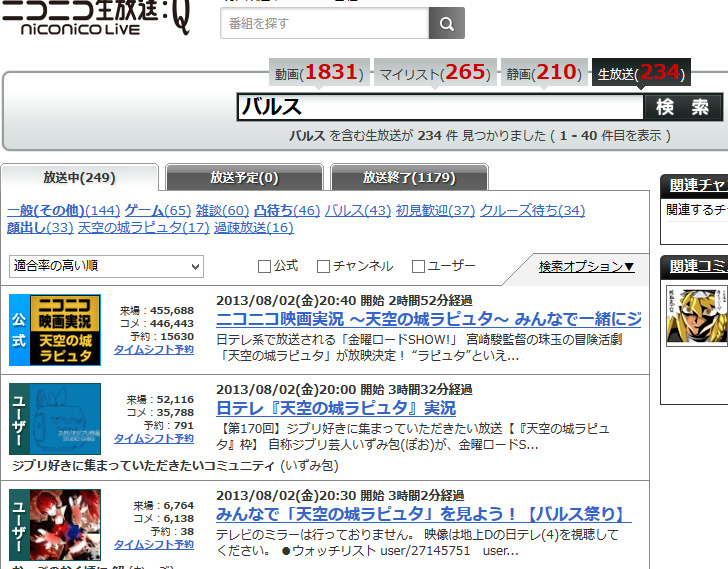Click 来場：455,688 visitor count text
Screen dimensions: 728x569
(157, 310)
